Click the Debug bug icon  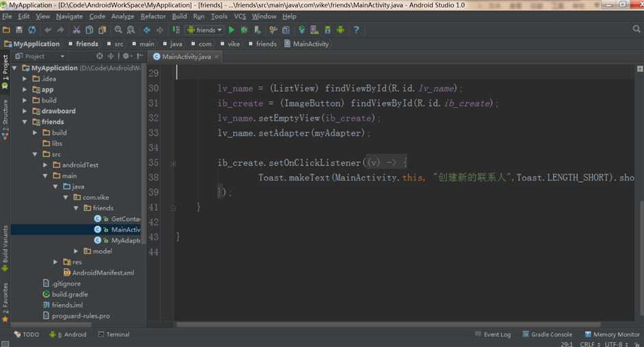point(244,29)
